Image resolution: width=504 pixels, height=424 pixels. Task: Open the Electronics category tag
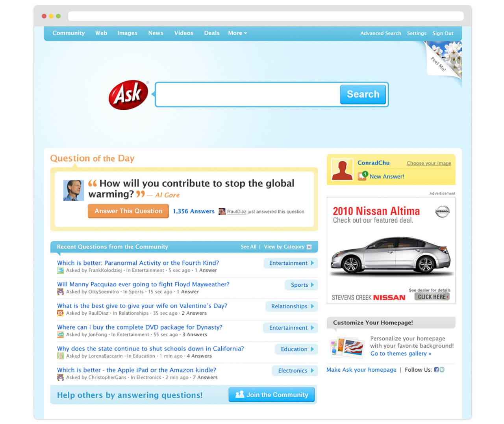pos(295,371)
